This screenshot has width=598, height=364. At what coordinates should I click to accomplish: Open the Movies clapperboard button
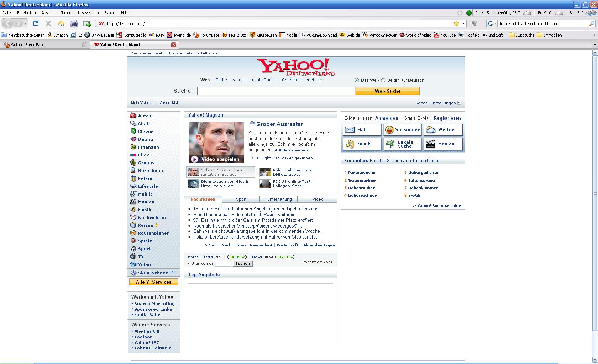(443, 144)
